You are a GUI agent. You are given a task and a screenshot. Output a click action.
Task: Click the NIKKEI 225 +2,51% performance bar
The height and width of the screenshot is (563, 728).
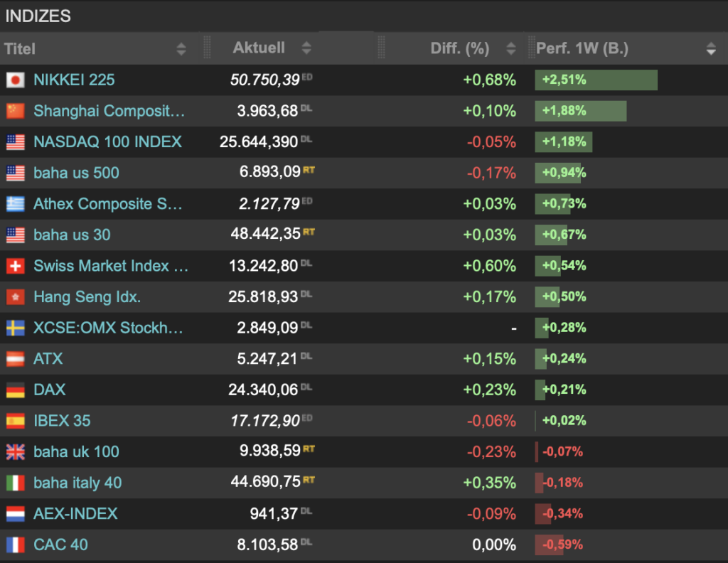pyautogui.click(x=596, y=80)
